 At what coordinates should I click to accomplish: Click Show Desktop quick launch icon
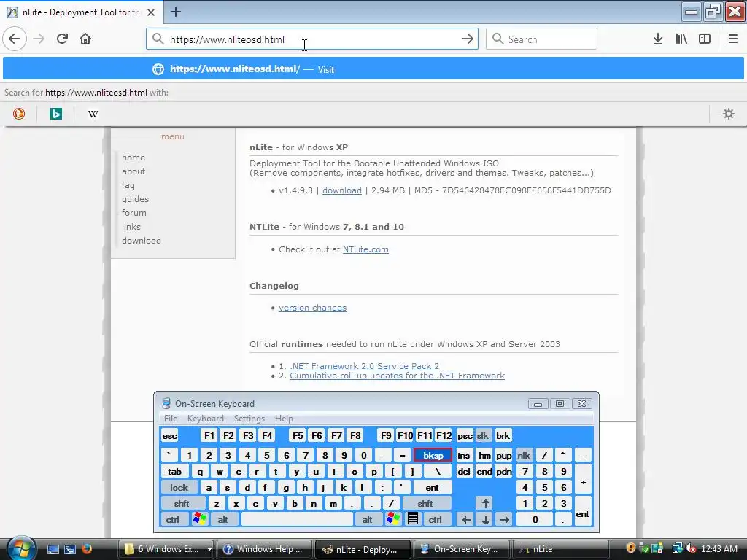[53, 549]
